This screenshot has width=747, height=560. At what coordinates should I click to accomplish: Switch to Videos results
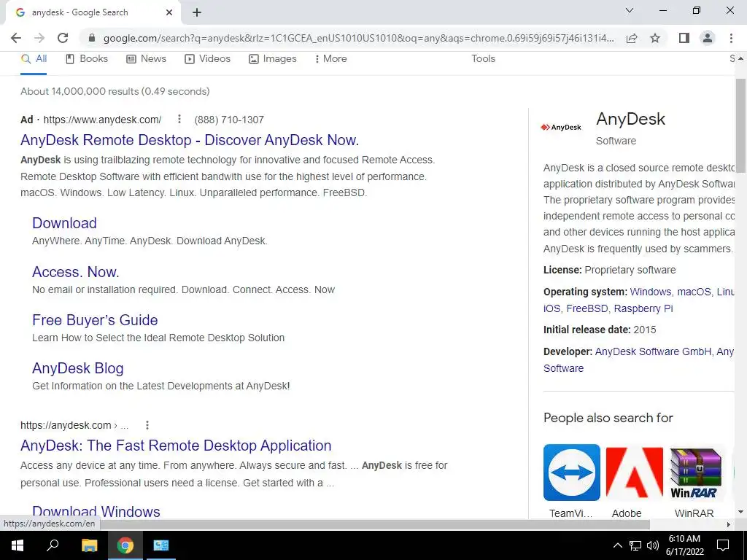click(x=208, y=58)
